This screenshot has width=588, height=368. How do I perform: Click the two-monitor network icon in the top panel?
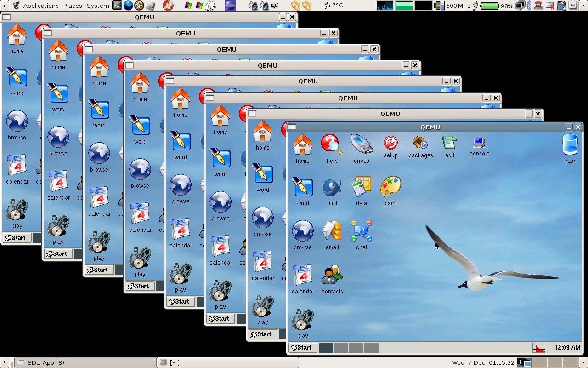point(520,6)
